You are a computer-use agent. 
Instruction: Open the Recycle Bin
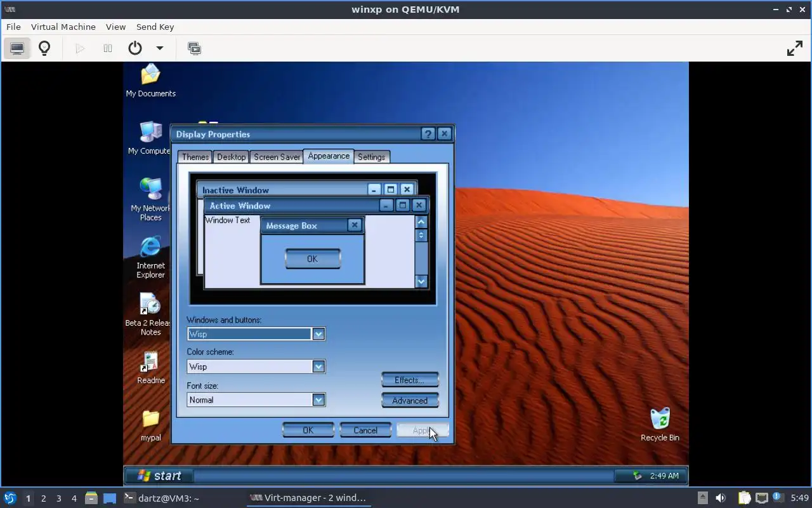(660, 424)
